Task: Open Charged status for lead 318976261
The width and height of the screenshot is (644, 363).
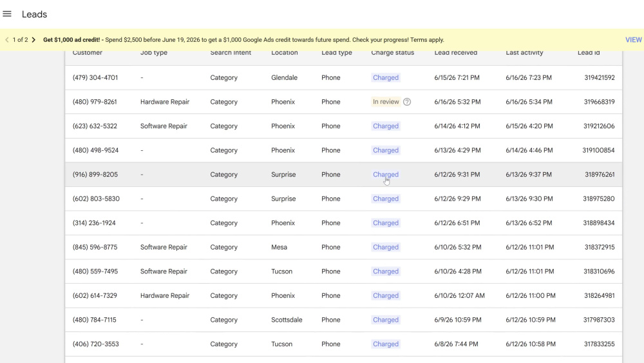Action: click(x=386, y=175)
